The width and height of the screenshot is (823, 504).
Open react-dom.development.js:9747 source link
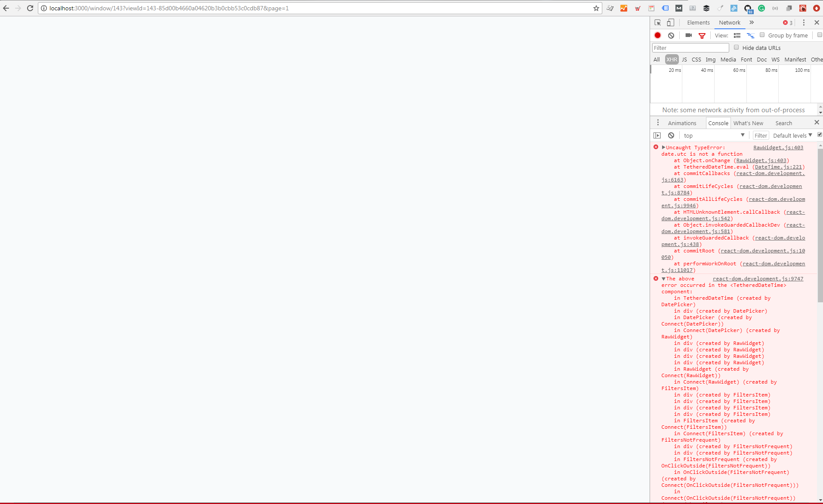pos(758,279)
